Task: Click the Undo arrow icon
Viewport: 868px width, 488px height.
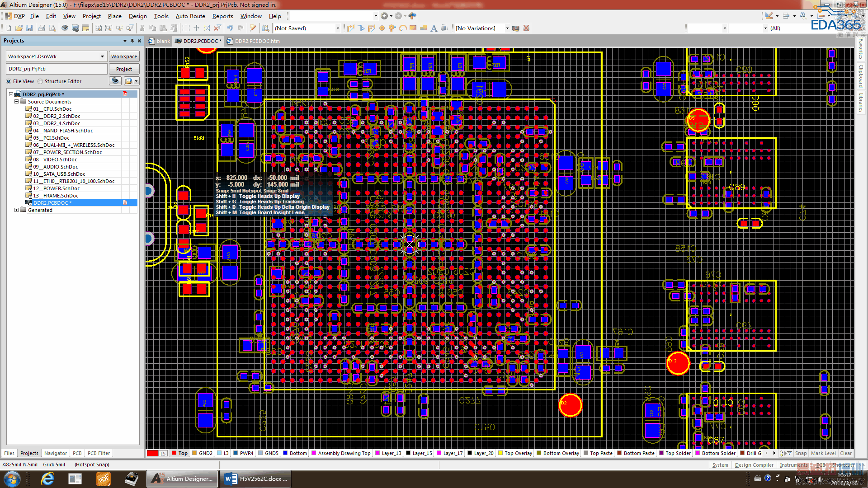Action: [230, 28]
